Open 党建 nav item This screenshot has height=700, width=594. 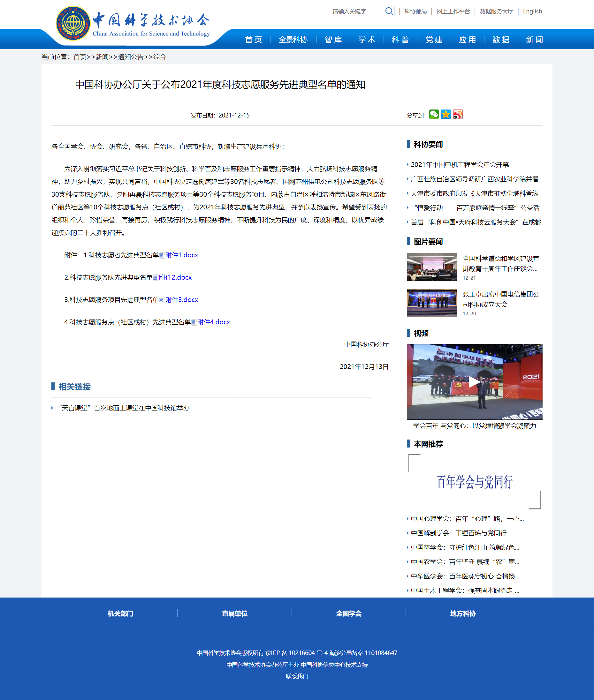(x=434, y=40)
